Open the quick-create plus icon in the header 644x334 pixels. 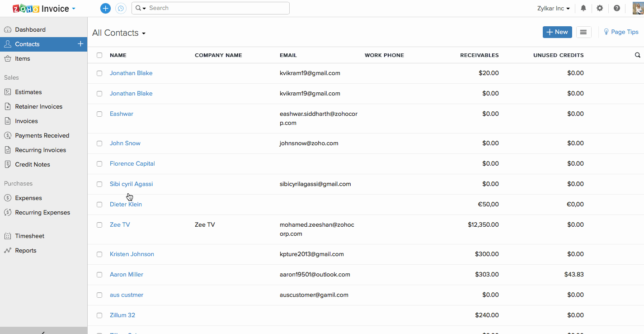105,8
